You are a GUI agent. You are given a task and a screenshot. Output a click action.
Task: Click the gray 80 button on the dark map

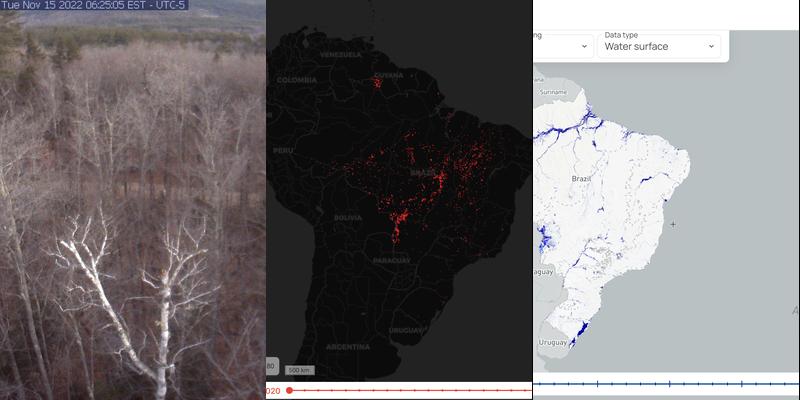pyautogui.click(x=272, y=367)
